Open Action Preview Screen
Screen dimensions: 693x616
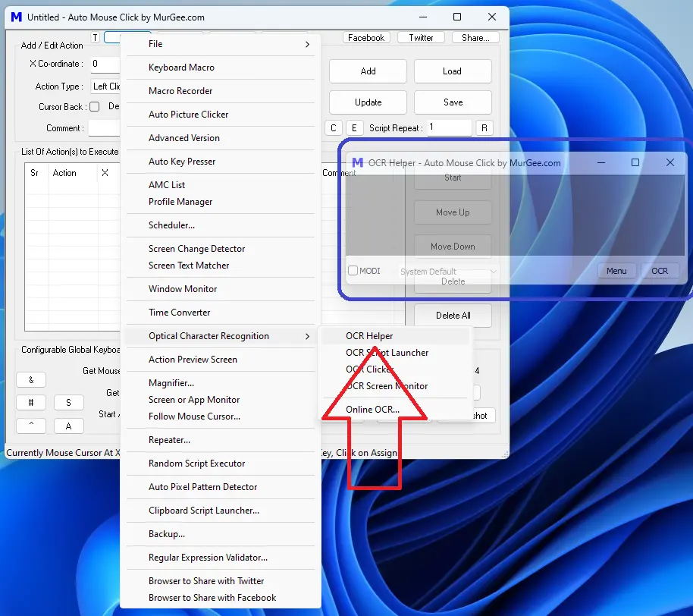pos(221,360)
